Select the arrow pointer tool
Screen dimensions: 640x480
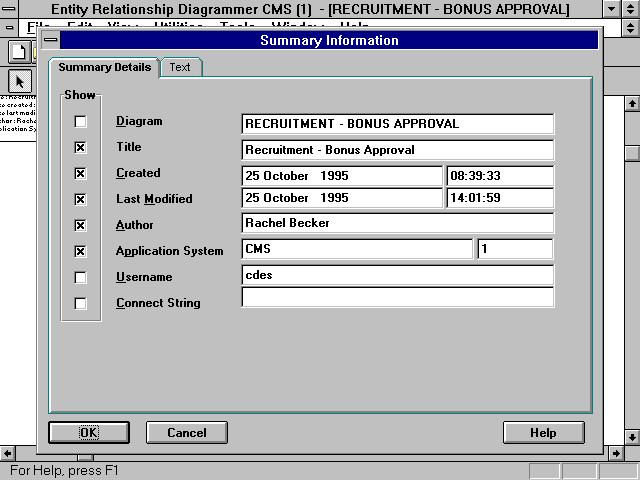tap(20, 80)
